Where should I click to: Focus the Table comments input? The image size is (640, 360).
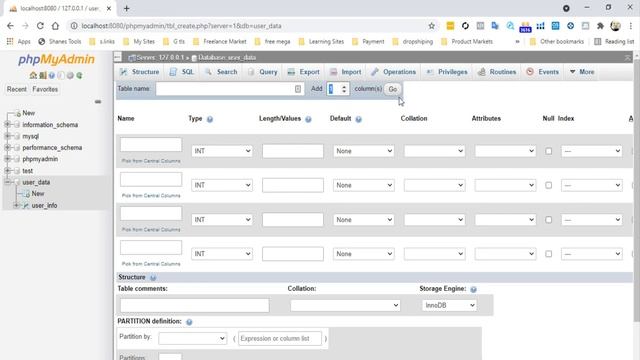click(195, 305)
